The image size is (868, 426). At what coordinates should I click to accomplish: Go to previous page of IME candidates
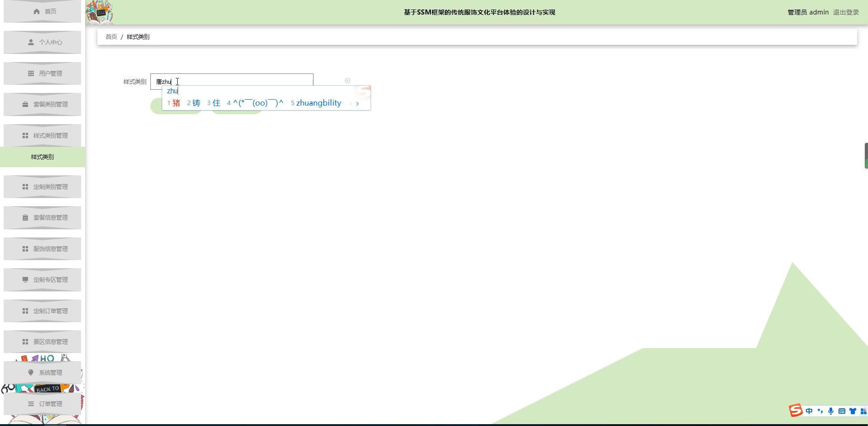click(x=351, y=104)
